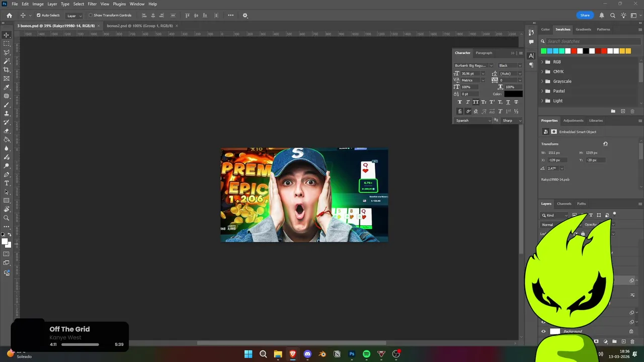Select the Path Selection tool
This screenshot has height=362, width=644.
coord(7,192)
